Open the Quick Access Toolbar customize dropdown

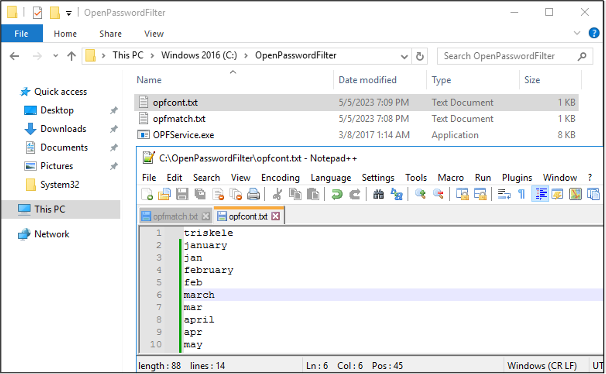pyautogui.click(x=68, y=13)
